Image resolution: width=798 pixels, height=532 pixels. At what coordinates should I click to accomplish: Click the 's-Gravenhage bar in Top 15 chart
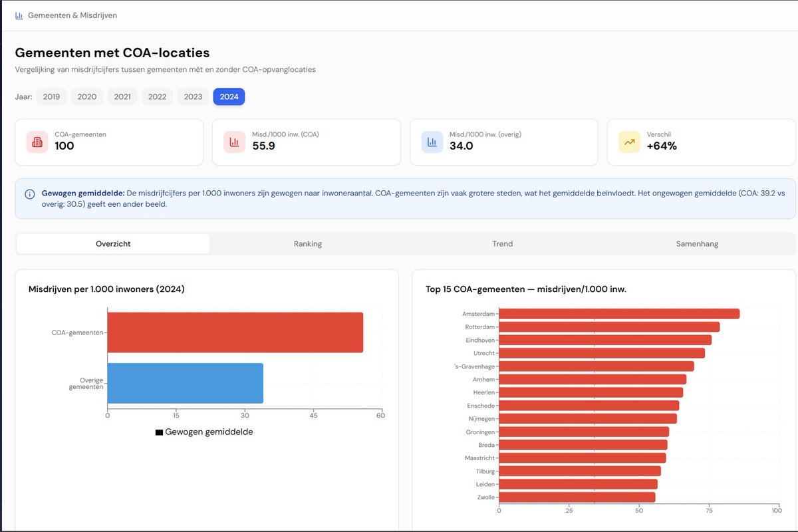[597, 366]
